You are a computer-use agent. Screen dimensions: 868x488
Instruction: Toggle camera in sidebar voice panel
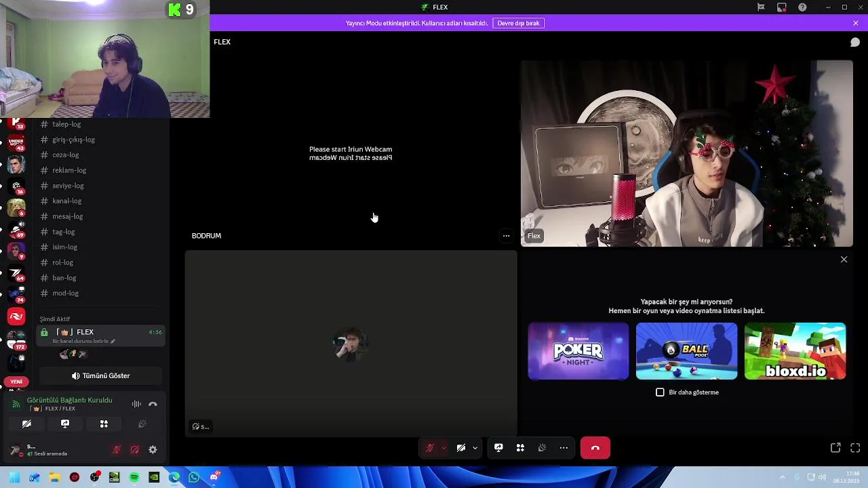(26, 424)
